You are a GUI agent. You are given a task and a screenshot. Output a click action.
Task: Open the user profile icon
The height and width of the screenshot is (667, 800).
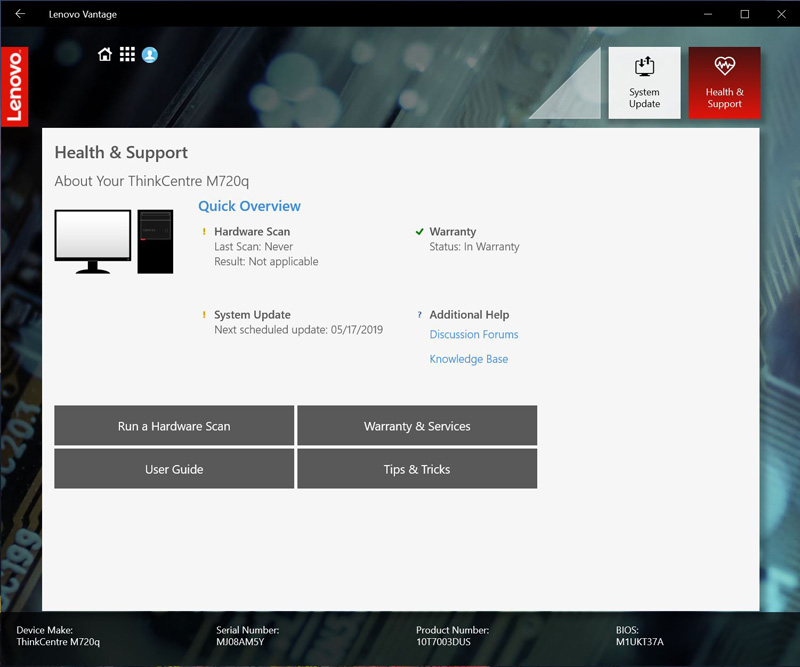pos(150,55)
